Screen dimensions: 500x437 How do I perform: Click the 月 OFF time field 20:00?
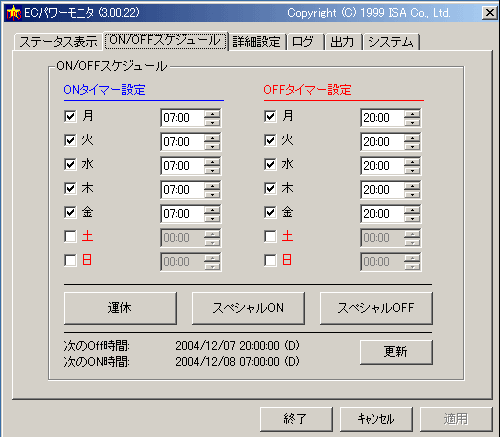tap(383, 118)
